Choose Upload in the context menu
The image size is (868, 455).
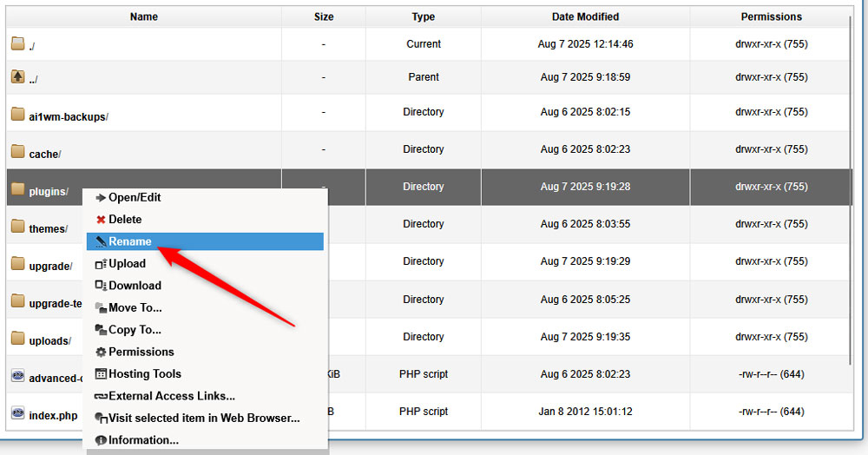[205, 263]
